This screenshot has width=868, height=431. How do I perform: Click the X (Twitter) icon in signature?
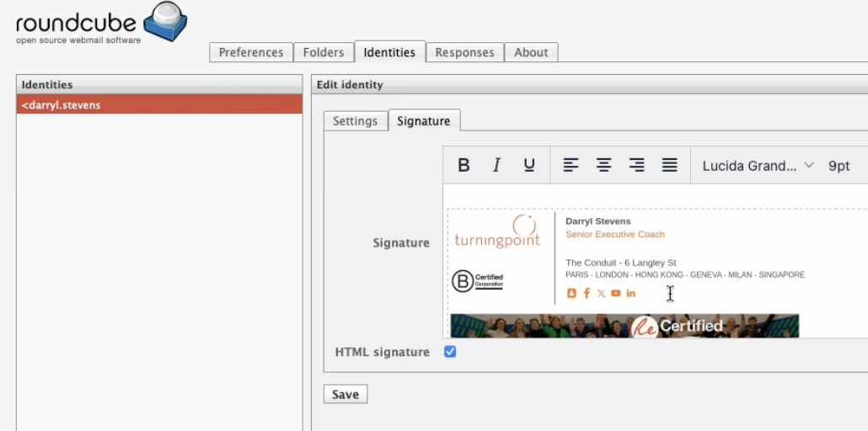(x=601, y=293)
